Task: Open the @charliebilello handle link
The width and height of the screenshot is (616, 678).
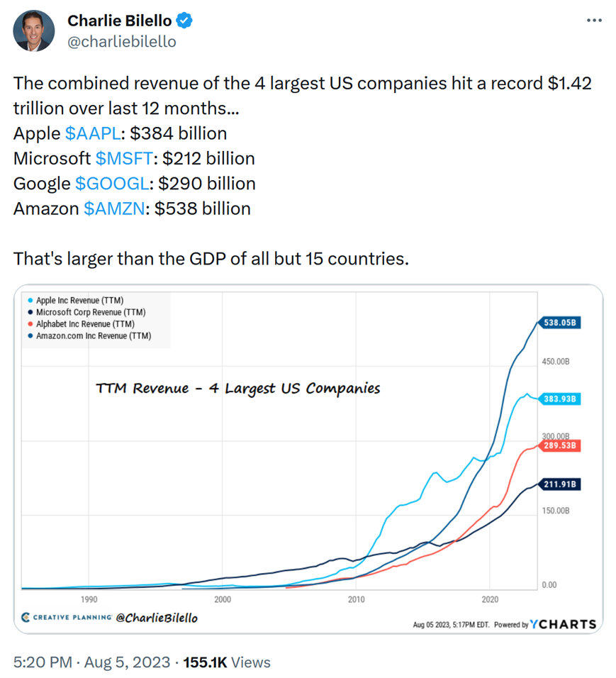Action: pos(121,42)
